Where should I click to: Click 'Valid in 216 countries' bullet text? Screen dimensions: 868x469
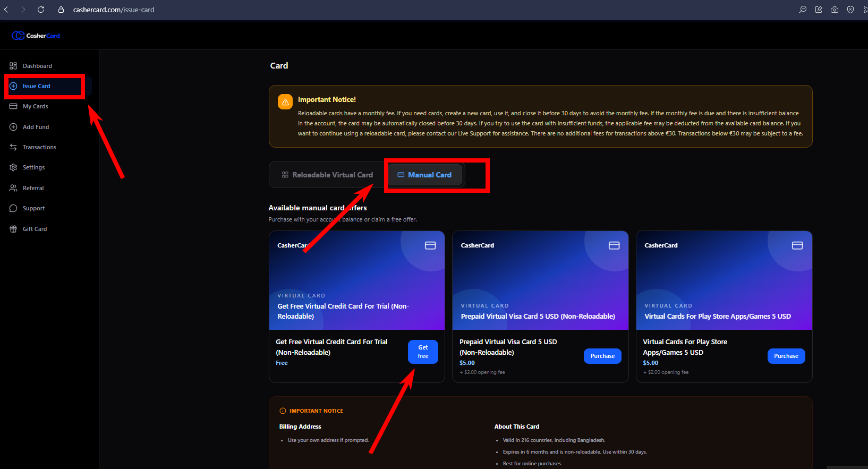click(554, 440)
